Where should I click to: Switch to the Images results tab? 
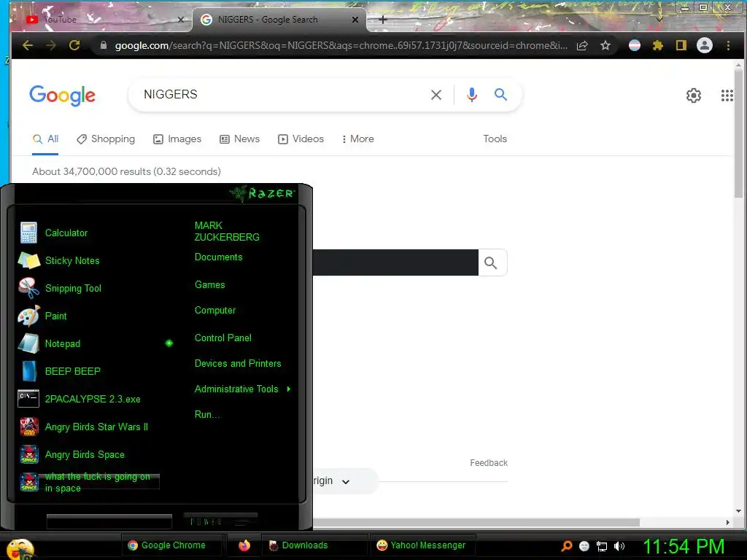pyautogui.click(x=177, y=139)
